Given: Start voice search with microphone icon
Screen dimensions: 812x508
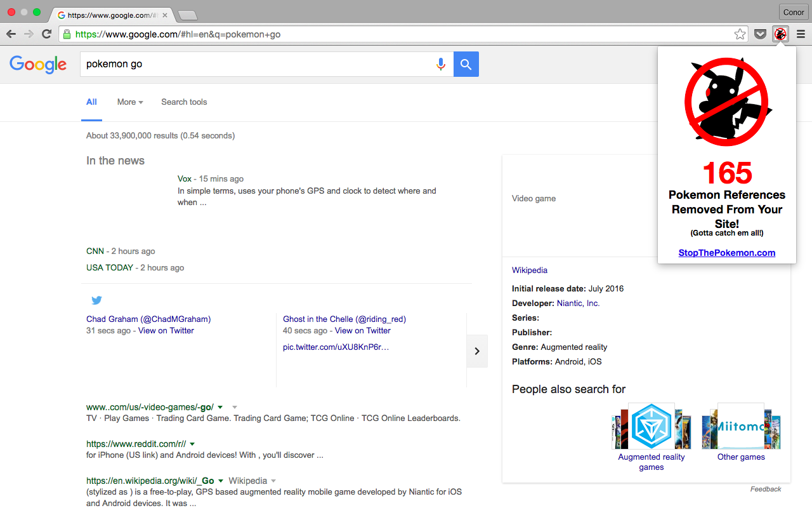Looking at the screenshot, I should [441, 64].
